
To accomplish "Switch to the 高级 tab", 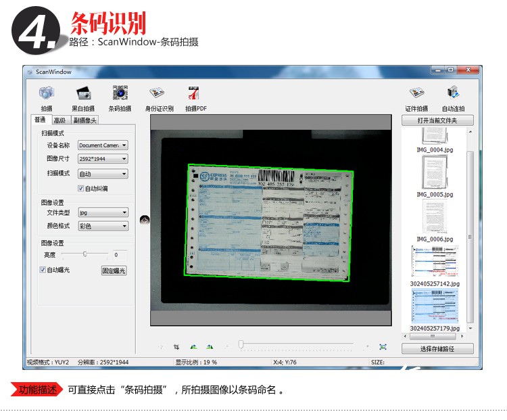I will point(59,120).
